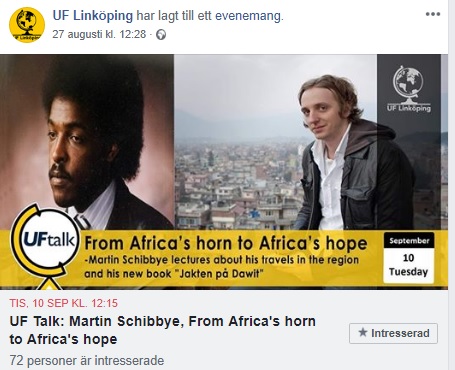Click the UF Linköping page name link
The image size is (455, 370).
point(93,16)
